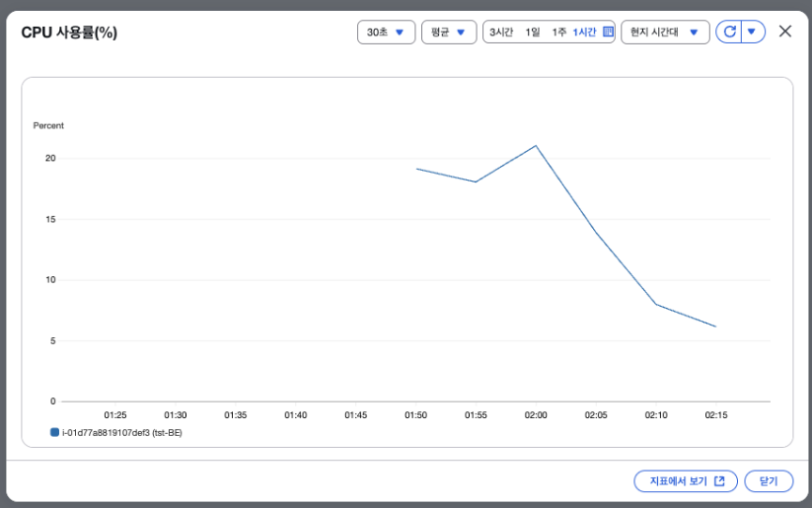Open the custom time range calendar icon

(608, 32)
